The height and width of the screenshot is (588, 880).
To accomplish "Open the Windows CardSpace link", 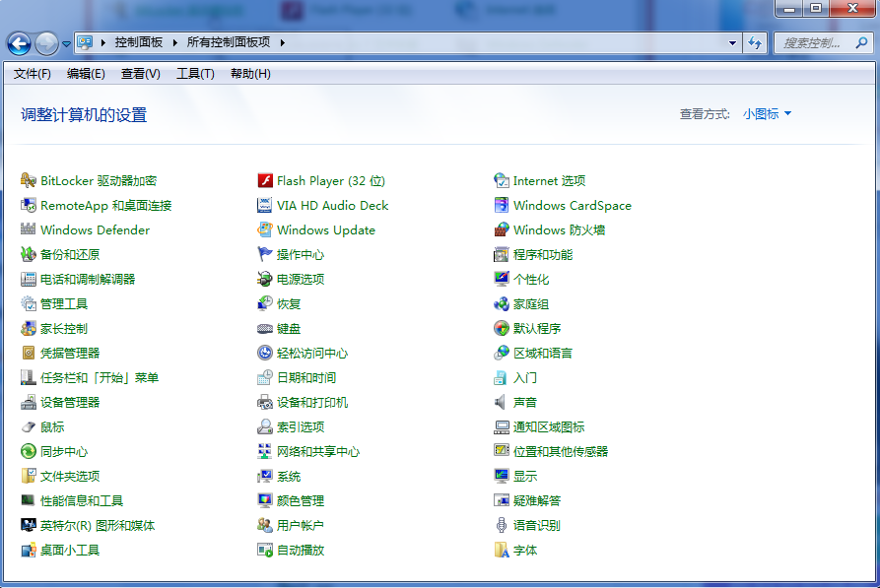I will tap(573, 205).
